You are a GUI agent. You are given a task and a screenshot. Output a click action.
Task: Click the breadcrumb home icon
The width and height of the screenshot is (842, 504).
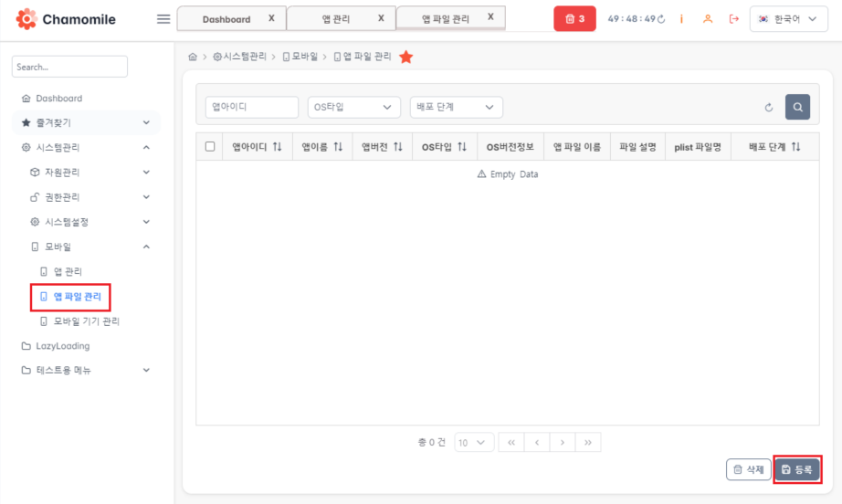[193, 57]
